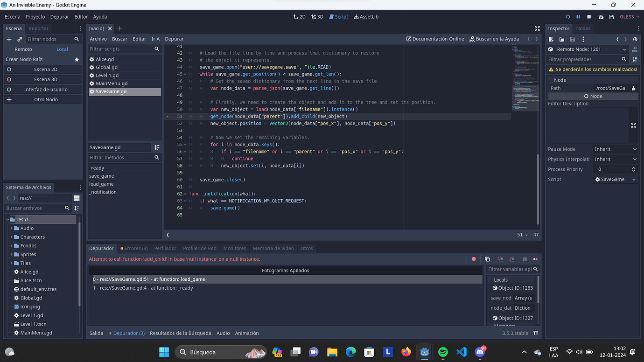Image resolution: width=644 pixels, height=362 pixels.
Task: Toggle the debug record button
Action: pyautogui.click(x=474, y=259)
